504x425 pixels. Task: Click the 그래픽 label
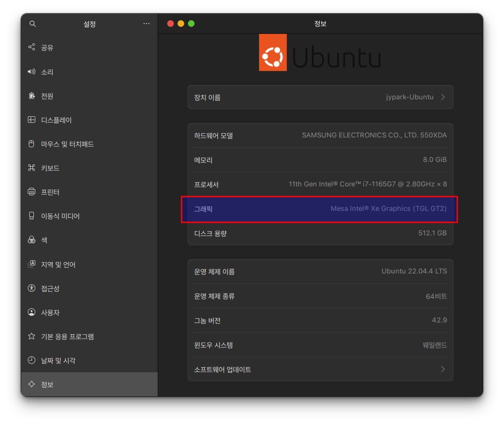click(203, 209)
